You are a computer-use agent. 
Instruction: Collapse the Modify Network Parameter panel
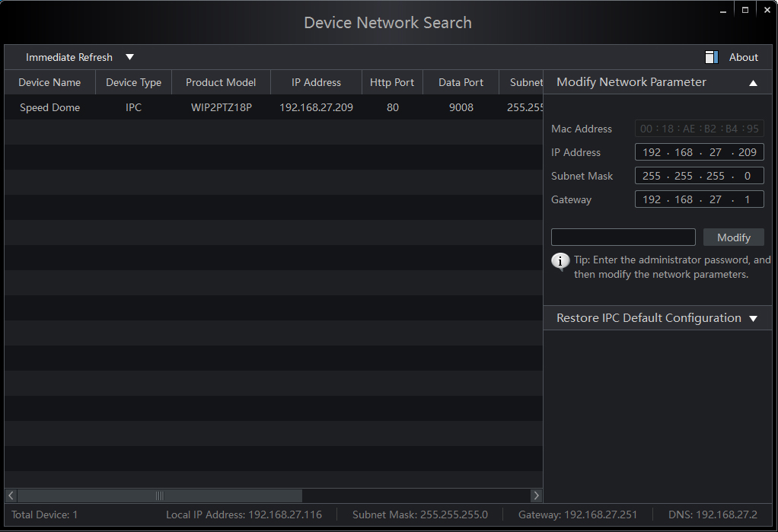(x=753, y=83)
